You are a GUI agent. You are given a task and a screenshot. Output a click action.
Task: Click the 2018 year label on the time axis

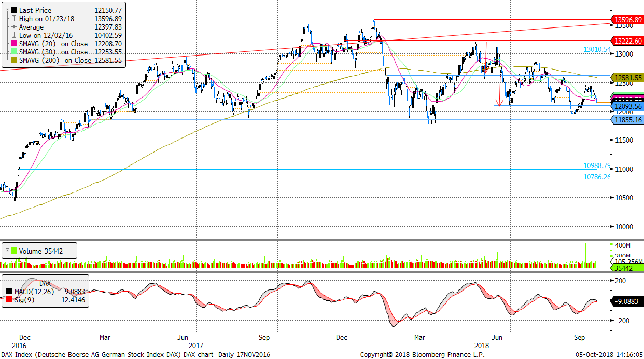click(482, 345)
